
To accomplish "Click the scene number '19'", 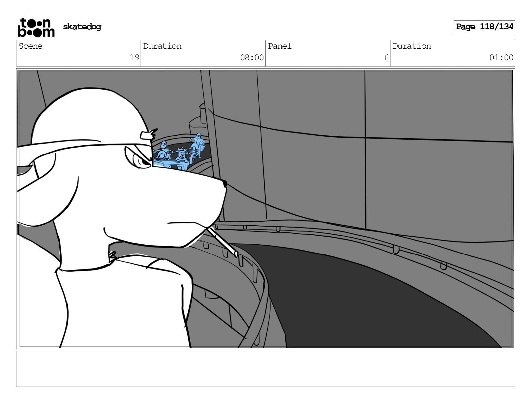I will tap(134, 58).
